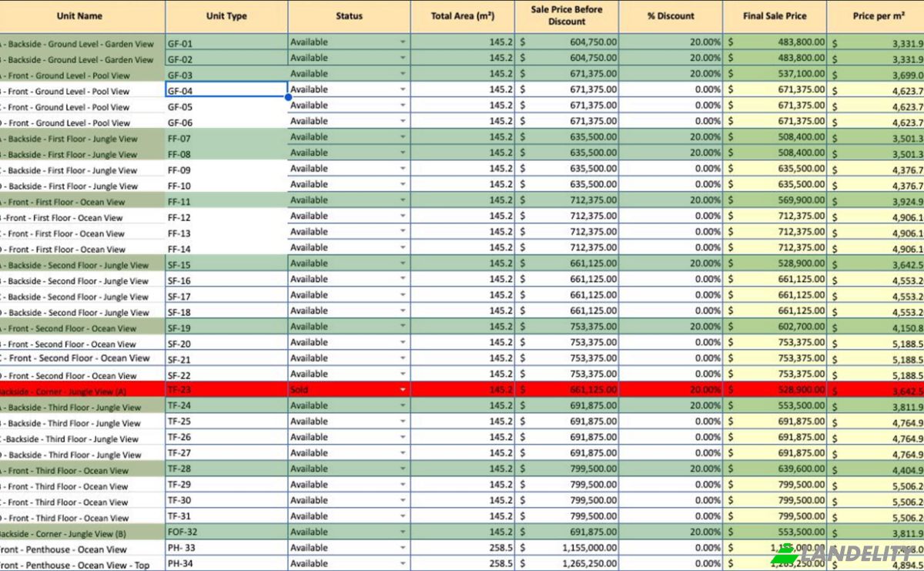
Task: Click PH- 33 sale price cell 1,155,000.00
Action: click(567, 548)
